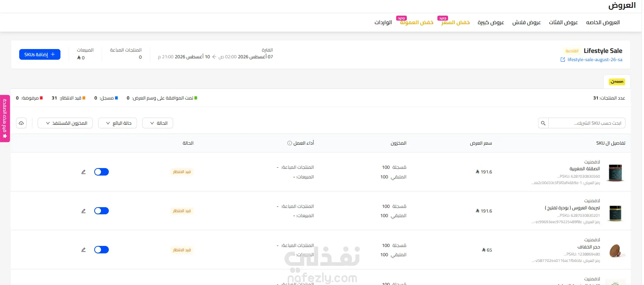Click the product name حجر الخفاف
The width and height of the screenshot is (644, 285).
coord(589,247)
